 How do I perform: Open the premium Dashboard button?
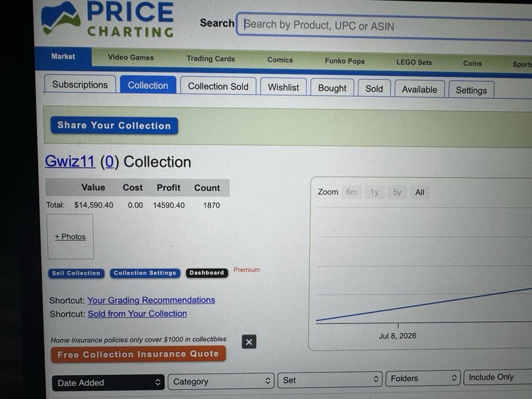pos(207,273)
